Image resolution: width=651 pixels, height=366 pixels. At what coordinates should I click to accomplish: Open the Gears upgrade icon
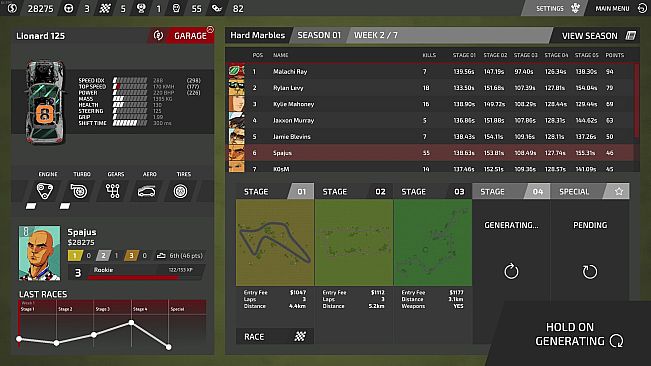coord(113,191)
